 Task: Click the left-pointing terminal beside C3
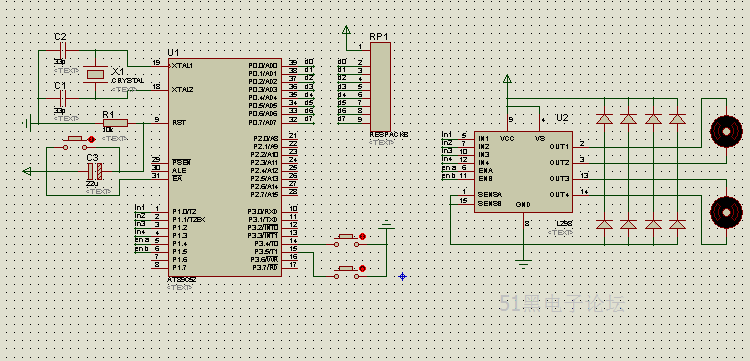27,171
